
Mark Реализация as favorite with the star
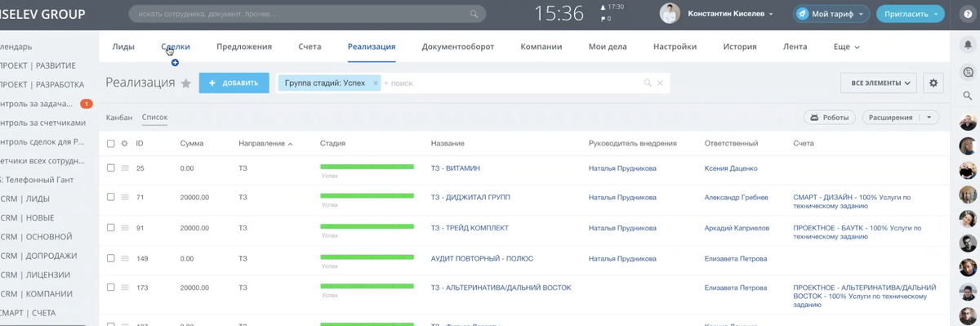(185, 83)
